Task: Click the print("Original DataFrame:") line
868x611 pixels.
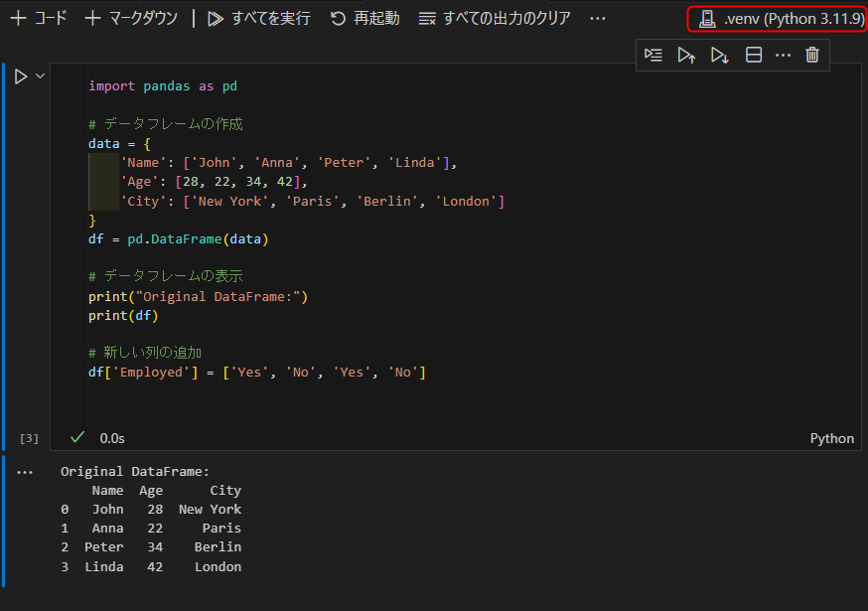Action: pyautogui.click(x=198, y=296)
